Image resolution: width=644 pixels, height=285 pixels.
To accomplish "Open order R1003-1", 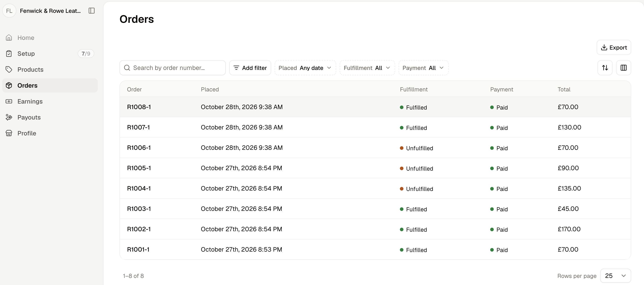I will [375, 209].
